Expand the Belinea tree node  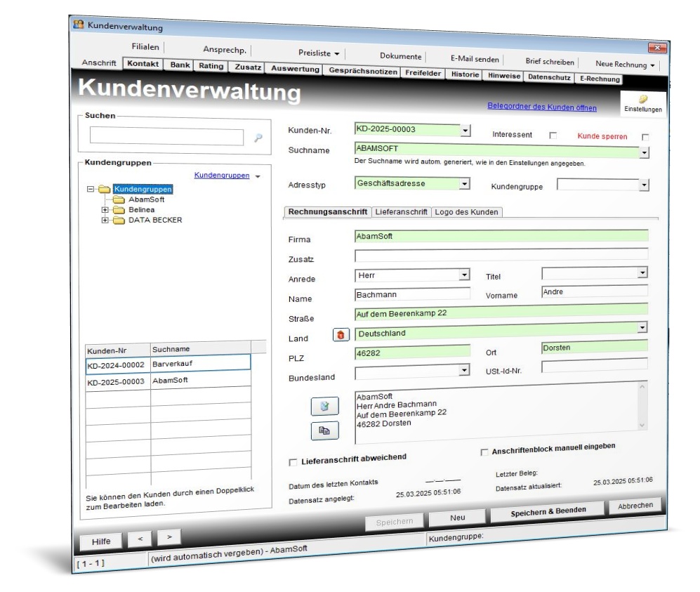point(105,210)
